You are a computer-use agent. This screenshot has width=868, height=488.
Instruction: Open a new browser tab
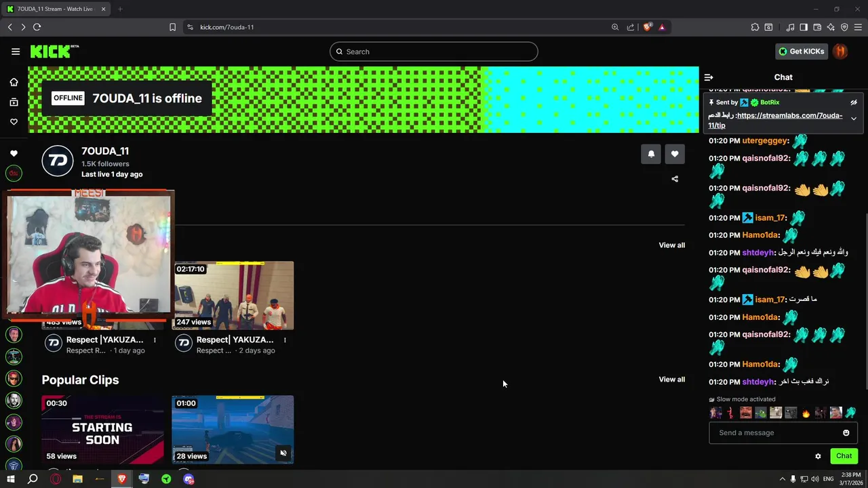(120, 9)
